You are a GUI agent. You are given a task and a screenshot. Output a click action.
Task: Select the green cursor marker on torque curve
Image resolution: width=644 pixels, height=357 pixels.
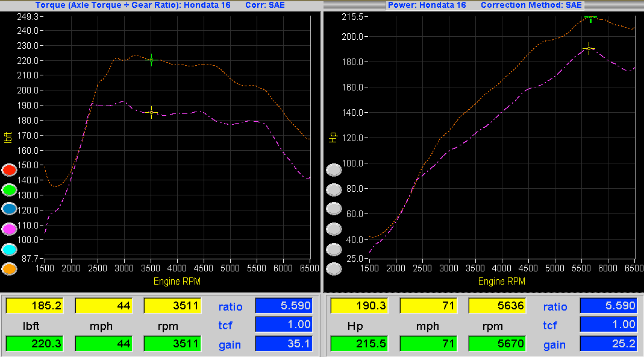point(152,60)
